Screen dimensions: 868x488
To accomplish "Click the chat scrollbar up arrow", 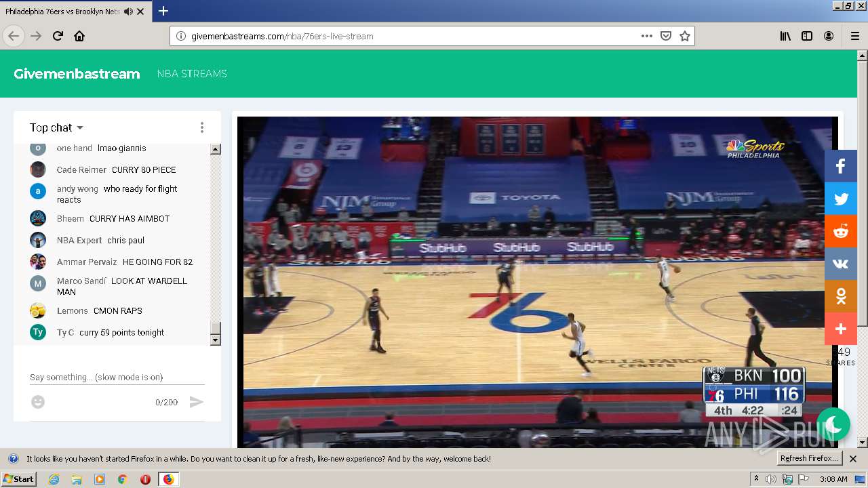I will tap(216, 149).
